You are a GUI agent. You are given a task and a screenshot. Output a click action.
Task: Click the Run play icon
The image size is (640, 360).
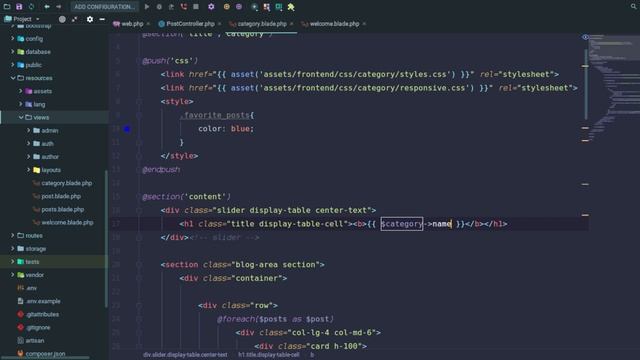tap(147, 7)
